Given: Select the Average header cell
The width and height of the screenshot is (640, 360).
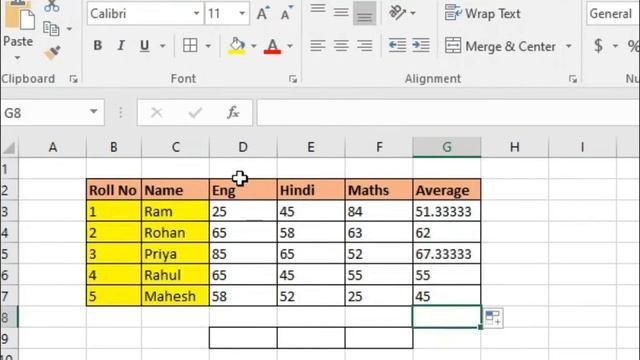Looking at the screenshot, I should coord(447,190).
